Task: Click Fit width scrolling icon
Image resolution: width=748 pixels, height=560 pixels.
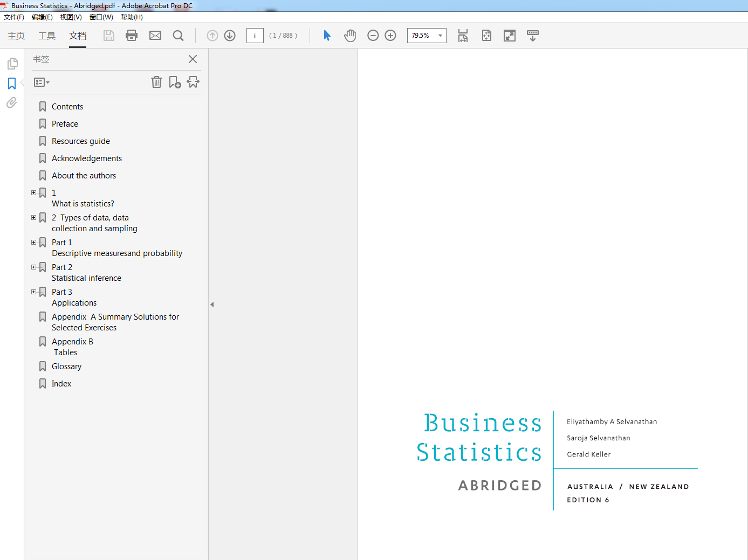Action: click(463, 36)
